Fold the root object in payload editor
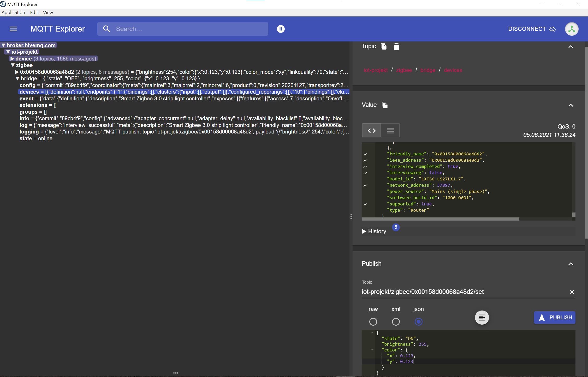Screen dimensions: 588x377 tap(372, 333)
